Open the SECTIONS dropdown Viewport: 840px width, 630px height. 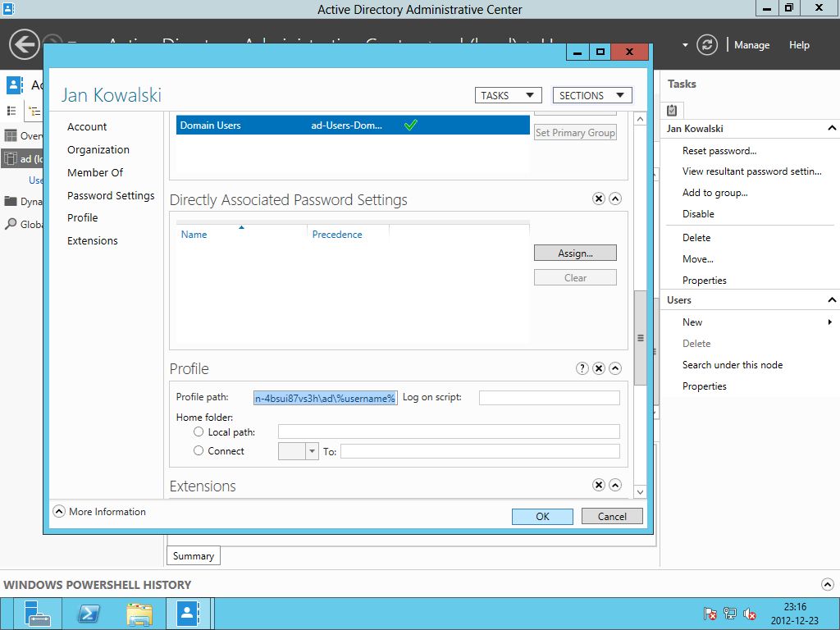(x=592, y=95)
